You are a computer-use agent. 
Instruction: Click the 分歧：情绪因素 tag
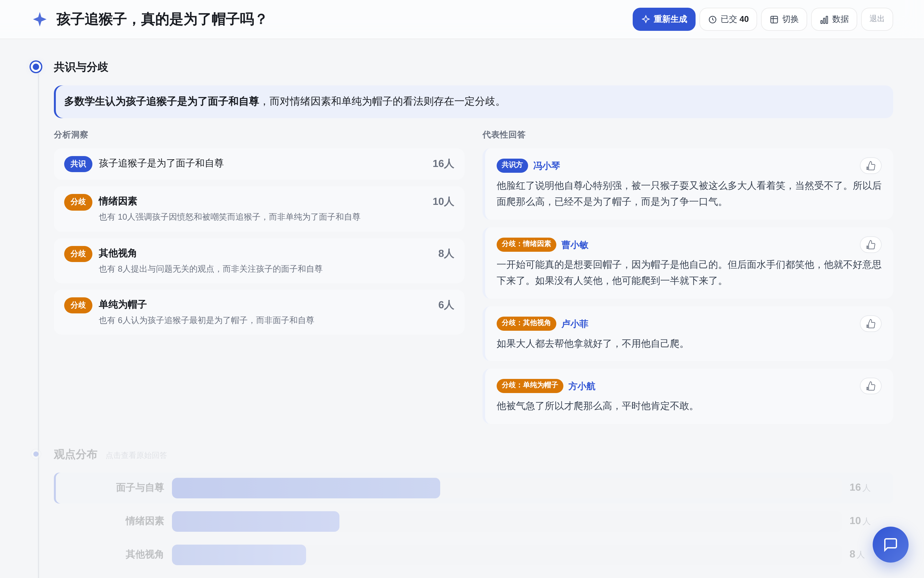(x=526, y=244)
